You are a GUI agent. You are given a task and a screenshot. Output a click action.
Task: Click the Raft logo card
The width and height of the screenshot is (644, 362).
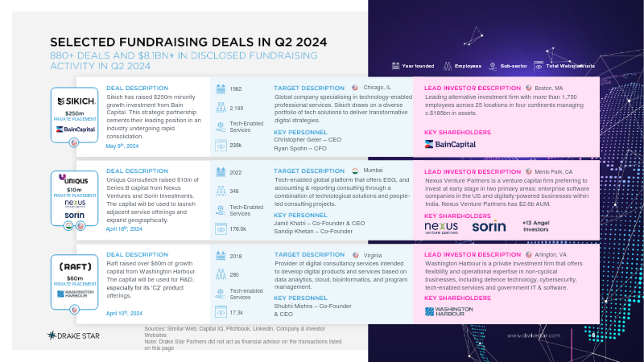point(74,282)
